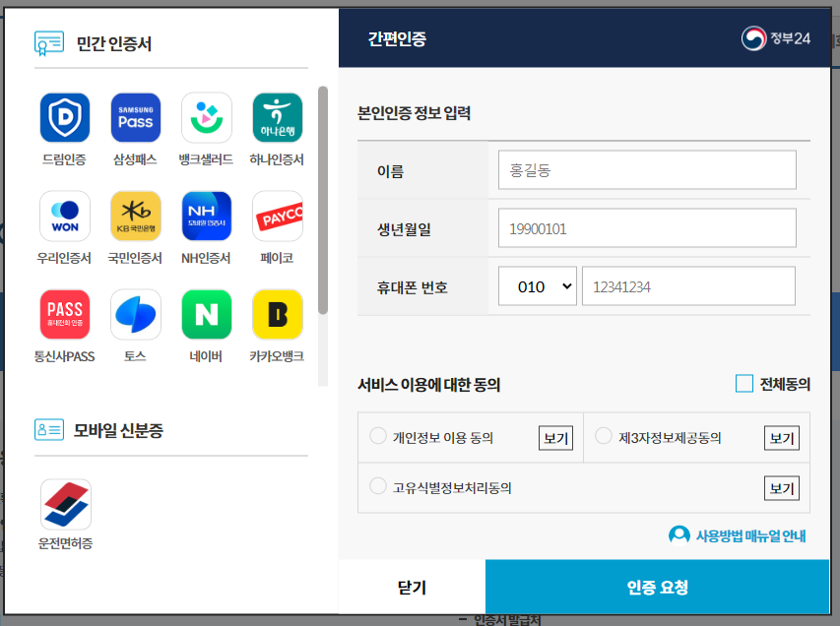Select the 통신사PASS icon

[x=65, y=314]
